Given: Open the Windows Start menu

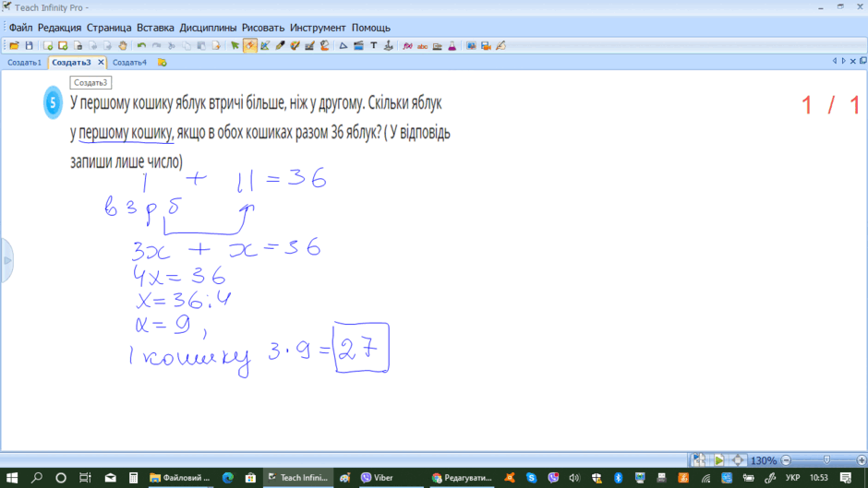Looking at the screenshot, I should tap(12, 478).
